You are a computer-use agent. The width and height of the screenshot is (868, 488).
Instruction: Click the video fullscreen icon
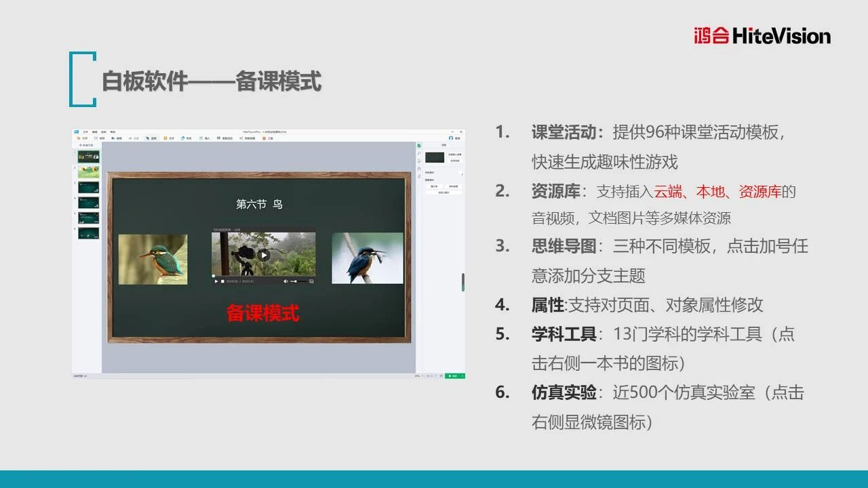[x=311, y=281]
